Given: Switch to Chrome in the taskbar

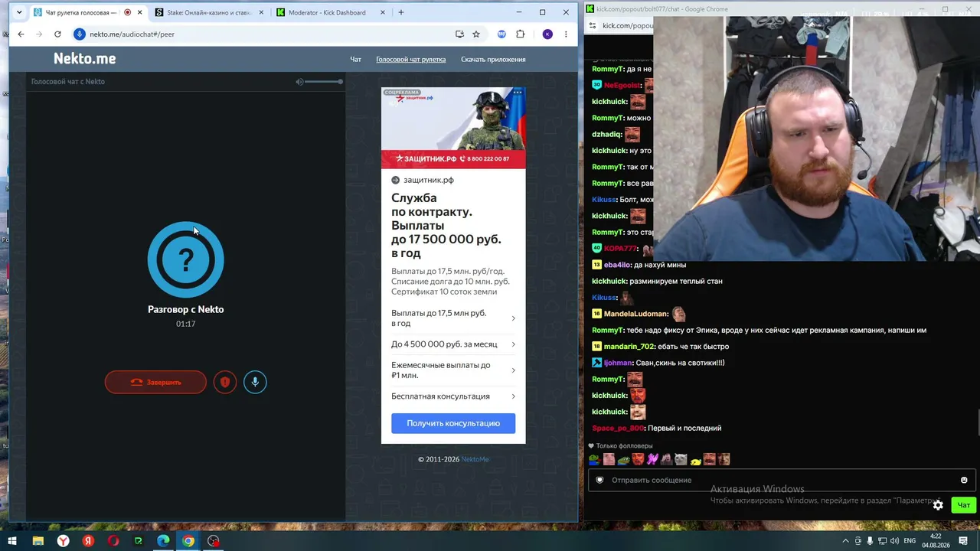Looking at the screenshot, I should 188,541.
